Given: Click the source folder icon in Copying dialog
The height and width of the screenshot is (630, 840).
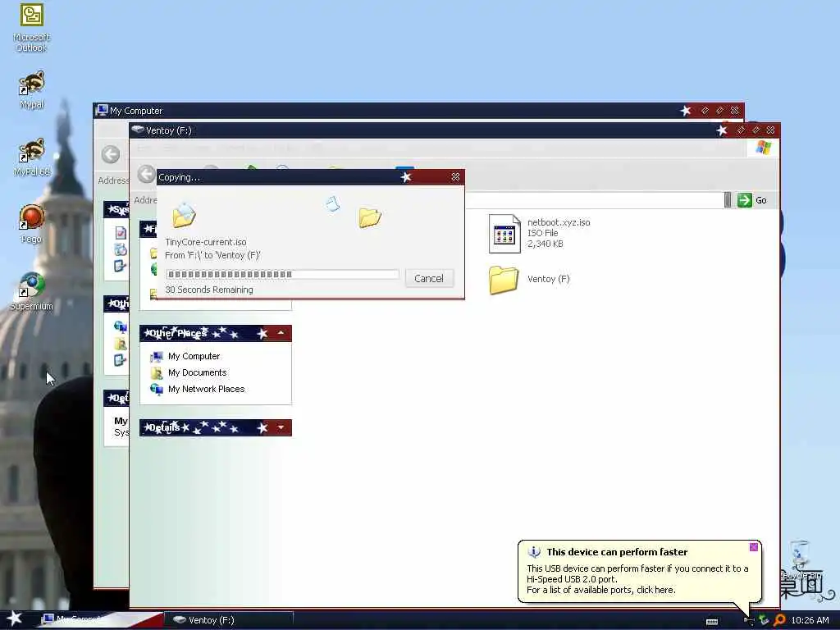Looking at the screenshot, I should pos(184,216).
